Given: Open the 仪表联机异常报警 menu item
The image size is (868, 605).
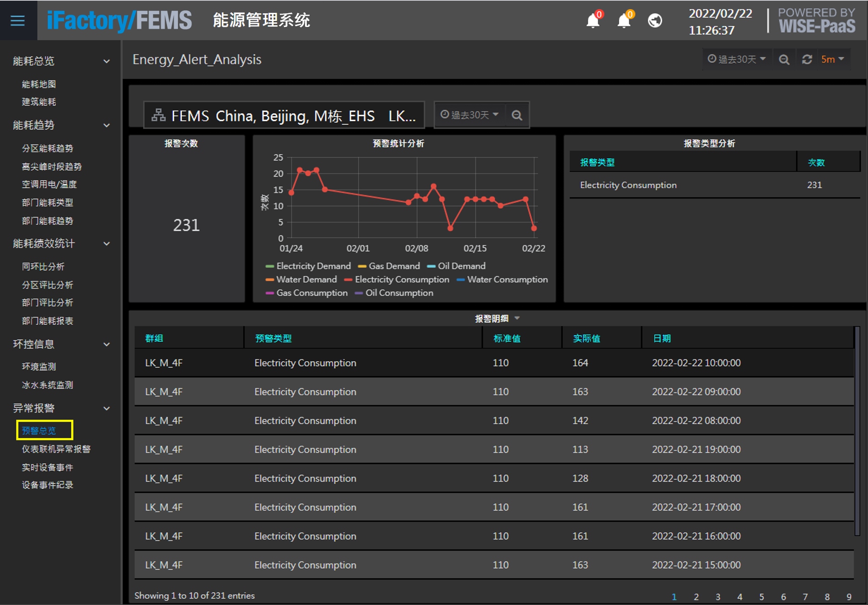Looking at the screenshot, I should 56,449.
